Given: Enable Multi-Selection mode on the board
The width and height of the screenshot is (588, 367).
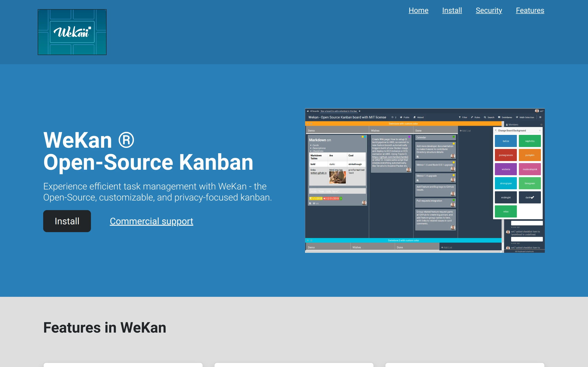Looking at the screenshot, I should click(517, 117).
